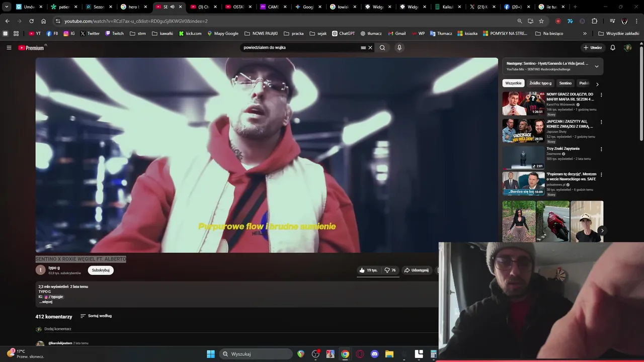Expand the Następny playlist panel chevron

[x=597, y=66]
